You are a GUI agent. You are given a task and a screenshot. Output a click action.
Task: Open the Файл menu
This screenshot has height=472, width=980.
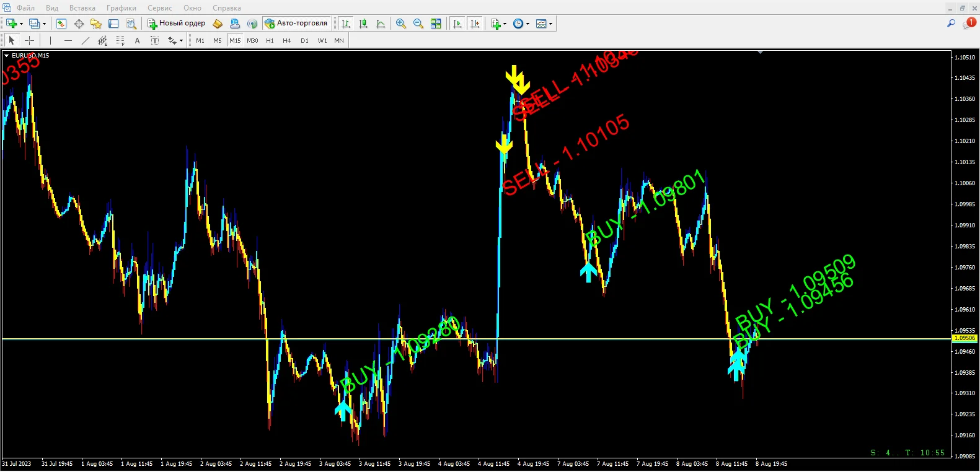(25, 8)
